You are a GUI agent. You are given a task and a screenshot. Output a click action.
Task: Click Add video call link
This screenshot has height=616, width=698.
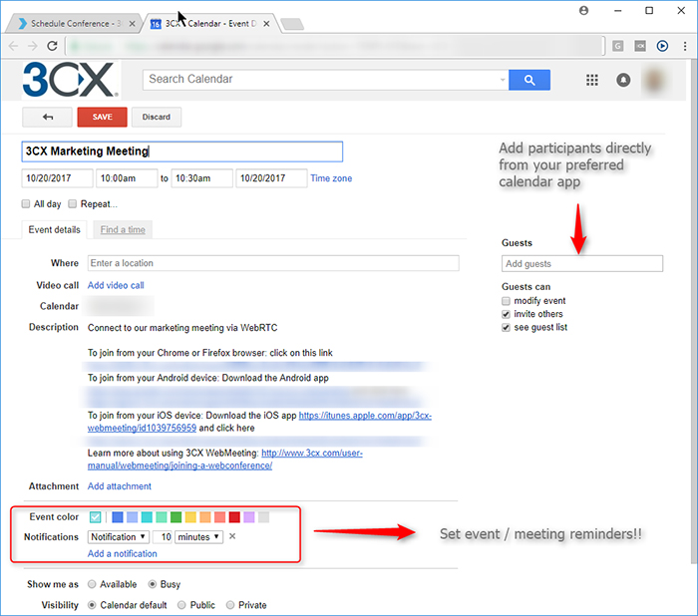(x=116, y=285)
